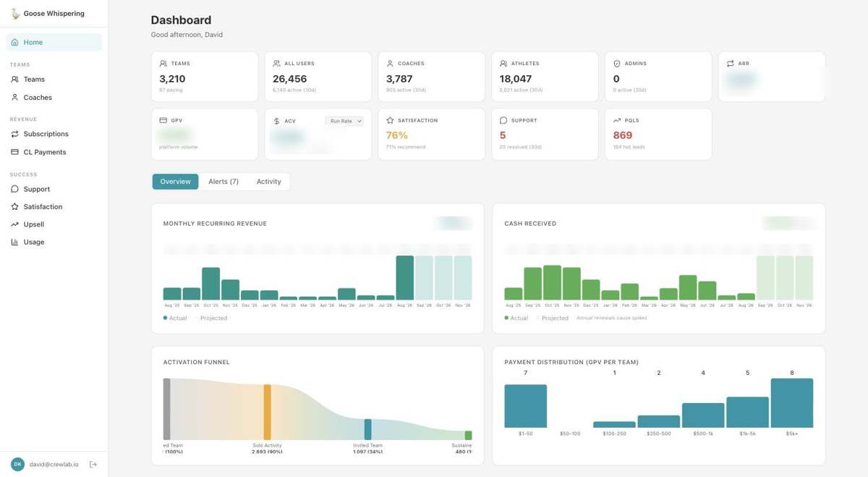Click the logout icon beside the email

coord(93,464)
